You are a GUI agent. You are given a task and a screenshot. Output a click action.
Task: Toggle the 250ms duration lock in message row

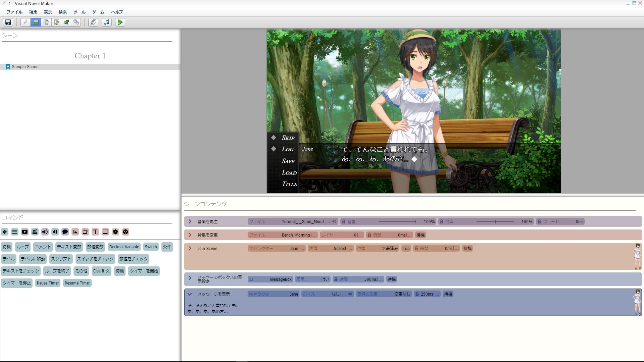click(417, 294)
